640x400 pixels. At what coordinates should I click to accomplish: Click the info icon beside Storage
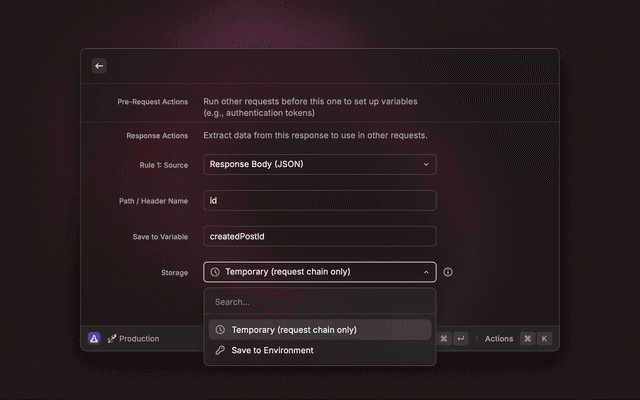coord(448,272)
